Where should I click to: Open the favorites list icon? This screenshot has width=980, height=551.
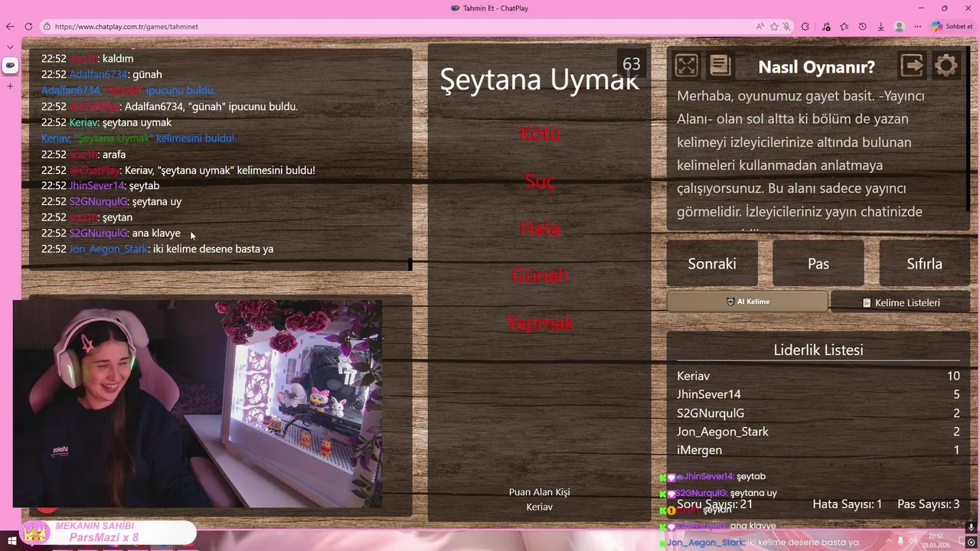click(x=844, y=26)
